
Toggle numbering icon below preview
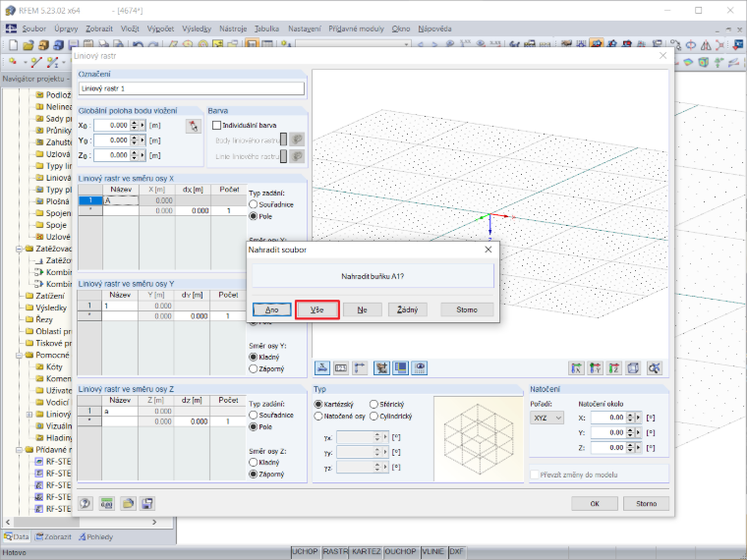[x=341, y=367]
